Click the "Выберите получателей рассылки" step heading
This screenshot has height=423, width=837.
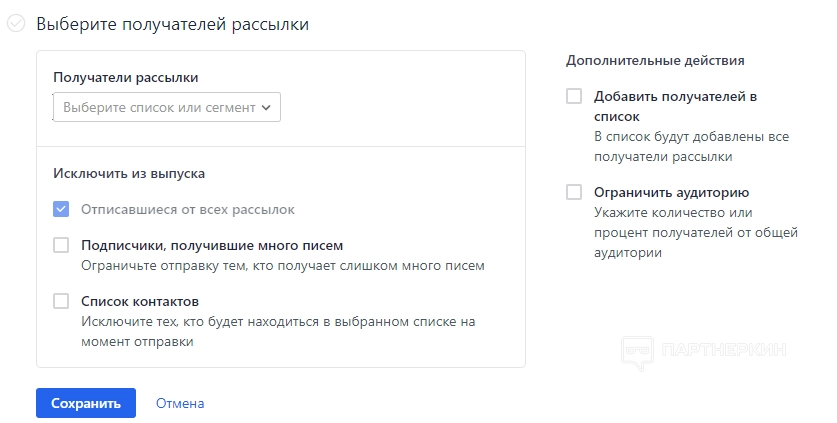tap(172, 24)
